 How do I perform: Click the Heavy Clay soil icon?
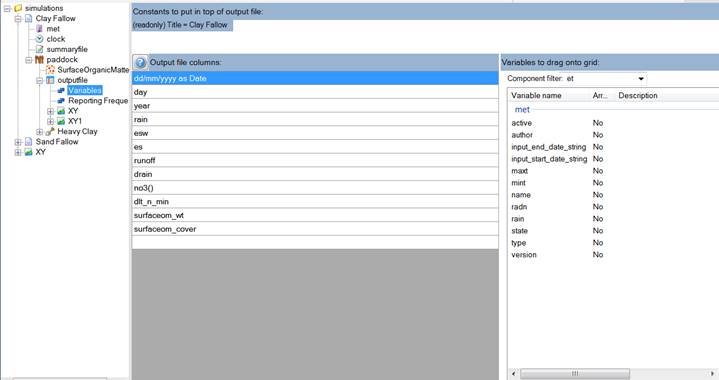(50, 132)
